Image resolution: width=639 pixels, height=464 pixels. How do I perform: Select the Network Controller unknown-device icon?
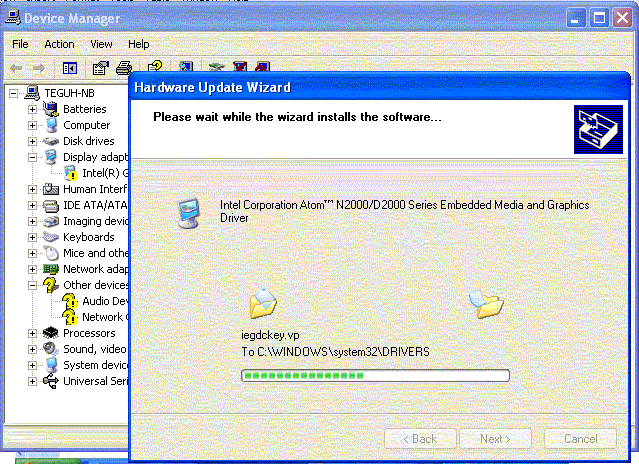click(x=70, y=317)
